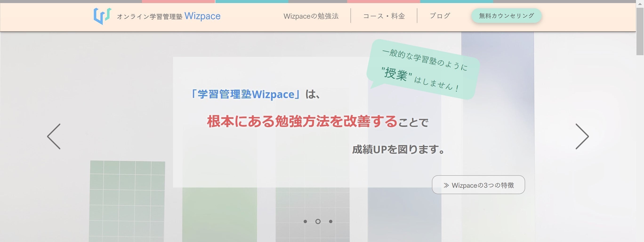644x242 pixels.
Task: Click the double chevron icon before Wizpaceの3つの特徴
Action: tap(446, 185)
